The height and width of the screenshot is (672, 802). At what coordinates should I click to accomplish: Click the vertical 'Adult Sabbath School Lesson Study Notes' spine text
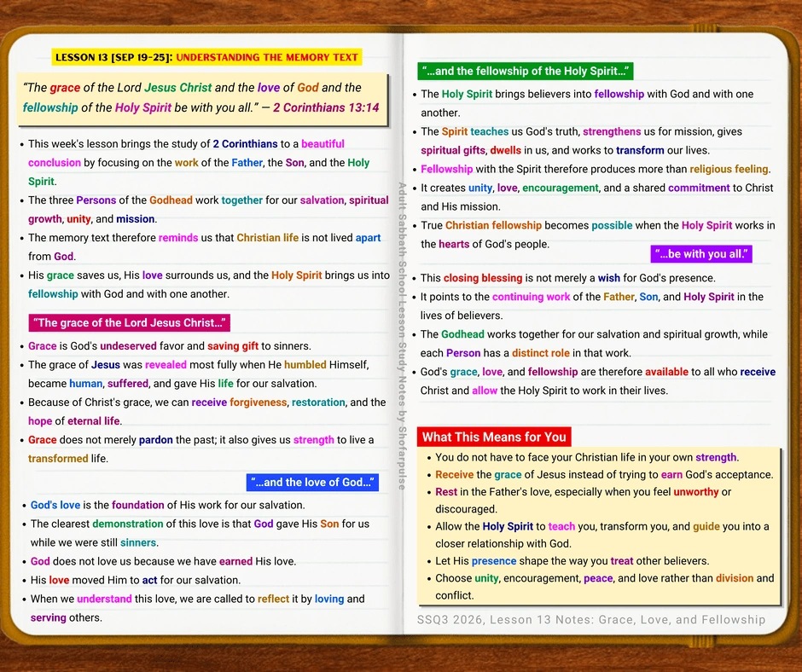(402, 336)
